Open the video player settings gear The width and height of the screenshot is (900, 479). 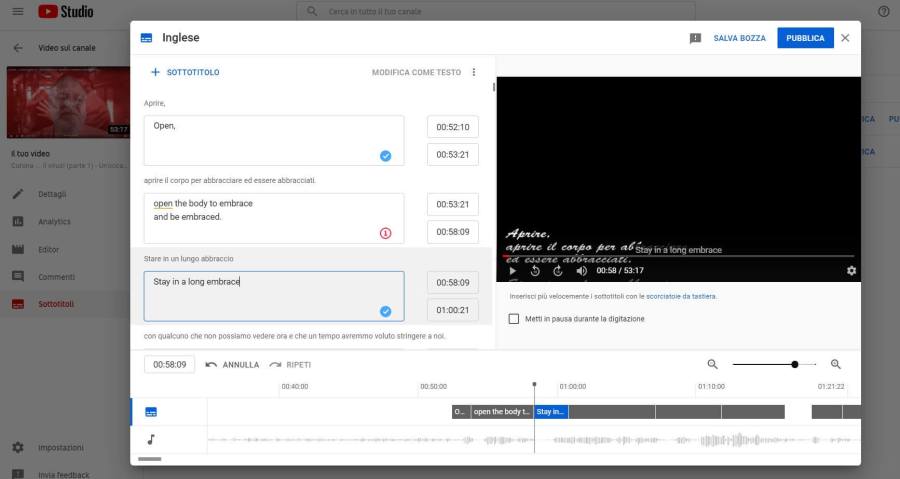pyautogui.click(x=851, y=271)
